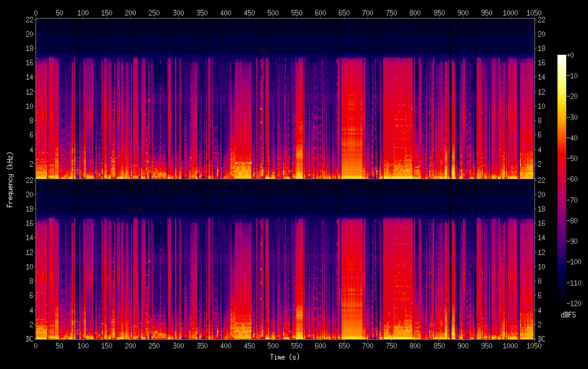Click the 'Frequency (kHz)' vertical axis label
Image resolution: width=588 pixels, height=369 pixels.
pyautogui.click(x=10, y=179)
